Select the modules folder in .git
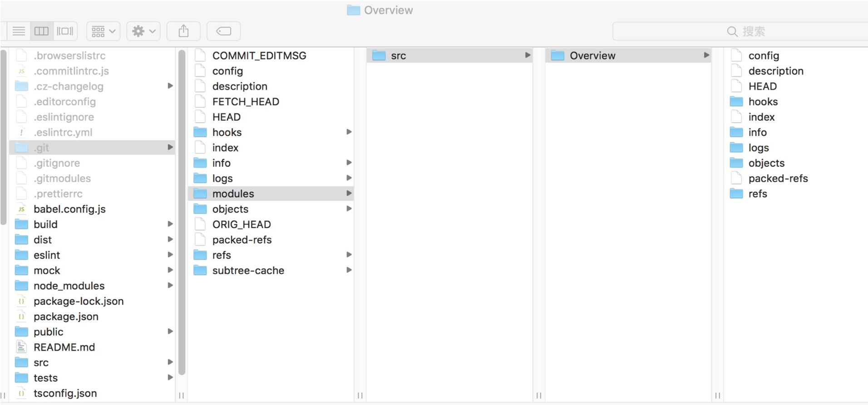868x405 pixels. [x=233, y=194]
